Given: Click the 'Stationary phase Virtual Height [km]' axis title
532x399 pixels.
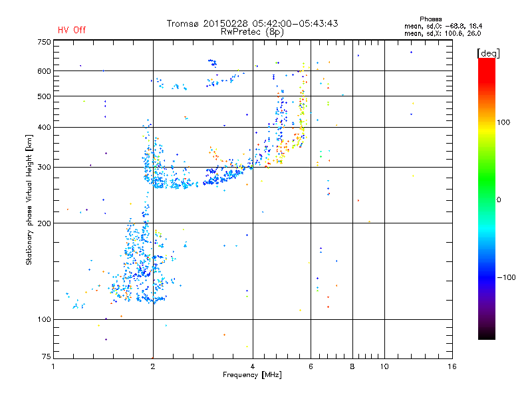Looking at the screenshot, I should (29, 199).
